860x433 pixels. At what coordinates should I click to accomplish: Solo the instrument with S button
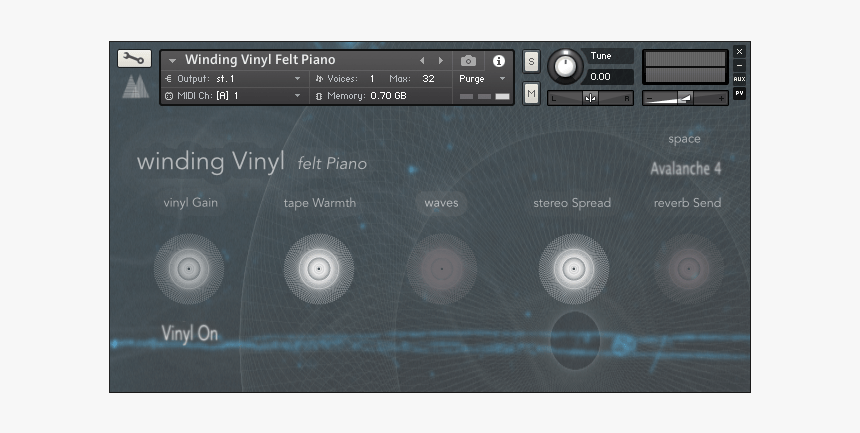[531, 62]
